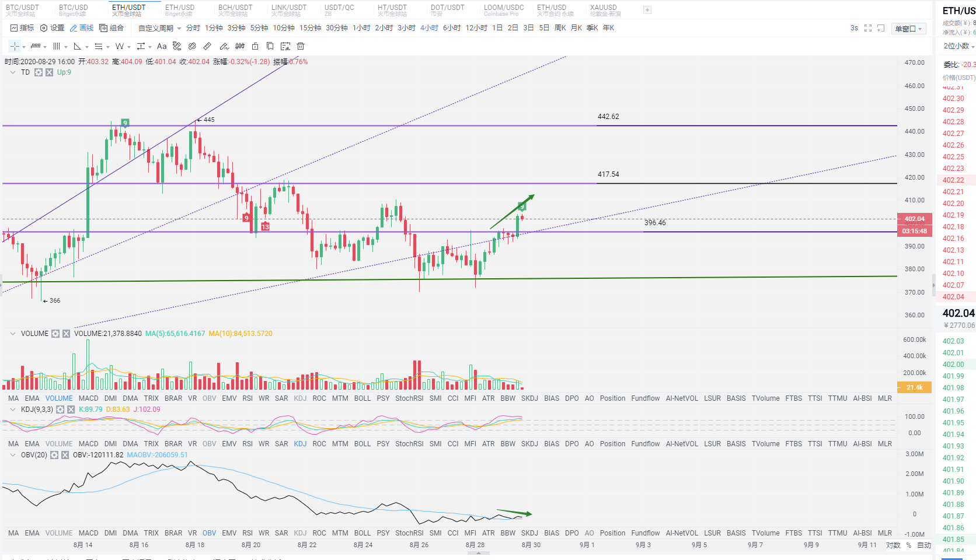This screenshot has height=560, width=976.
Task: Toggle the % percent scale
Action: click(909, 545)
